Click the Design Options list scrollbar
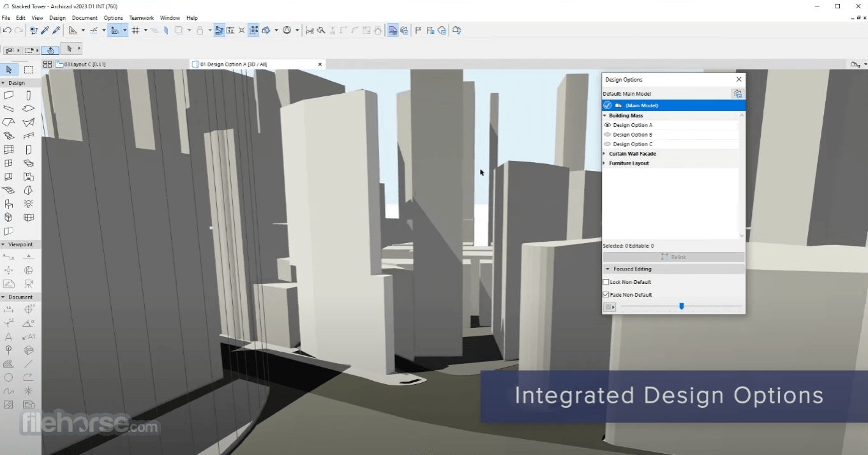868x455 pixels. tap(742, 175)
